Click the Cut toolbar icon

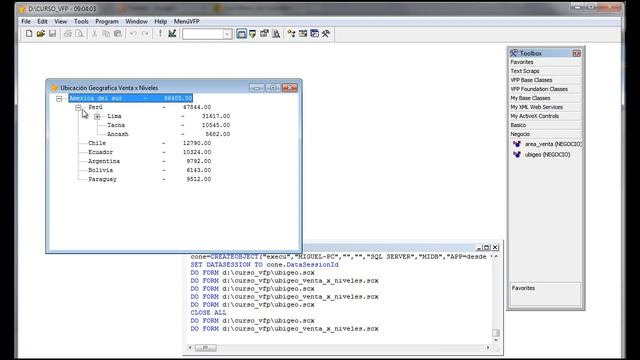pos(94,33)
